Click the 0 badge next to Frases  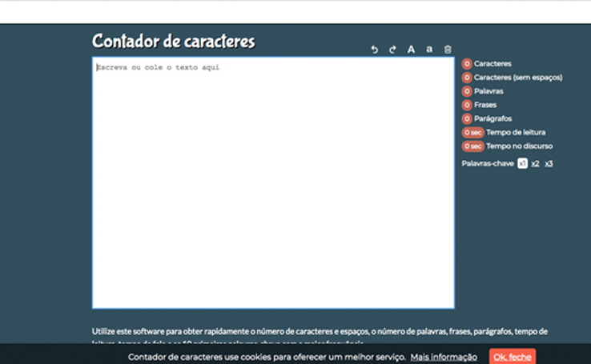[x=467, y=105]
